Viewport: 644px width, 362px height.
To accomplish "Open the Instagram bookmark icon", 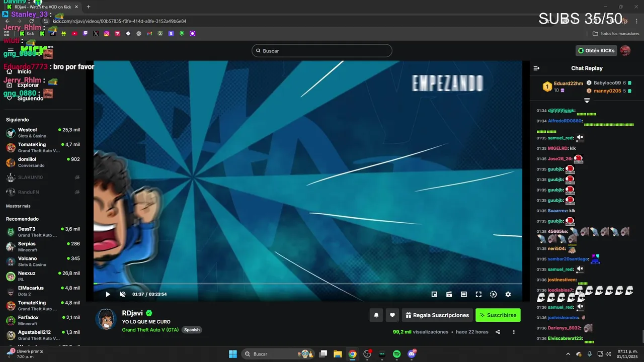I will coord(107,34).
